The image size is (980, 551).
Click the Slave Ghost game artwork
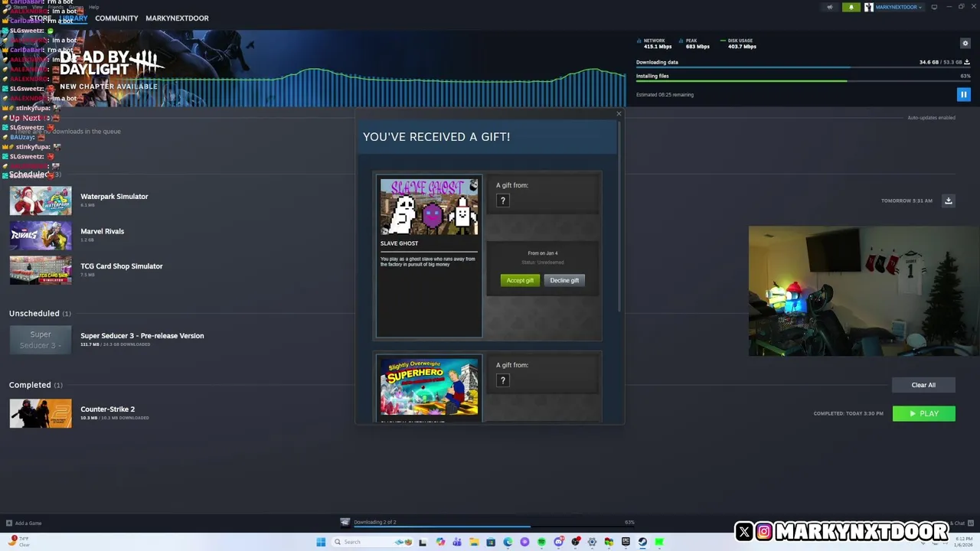(429, 207)
